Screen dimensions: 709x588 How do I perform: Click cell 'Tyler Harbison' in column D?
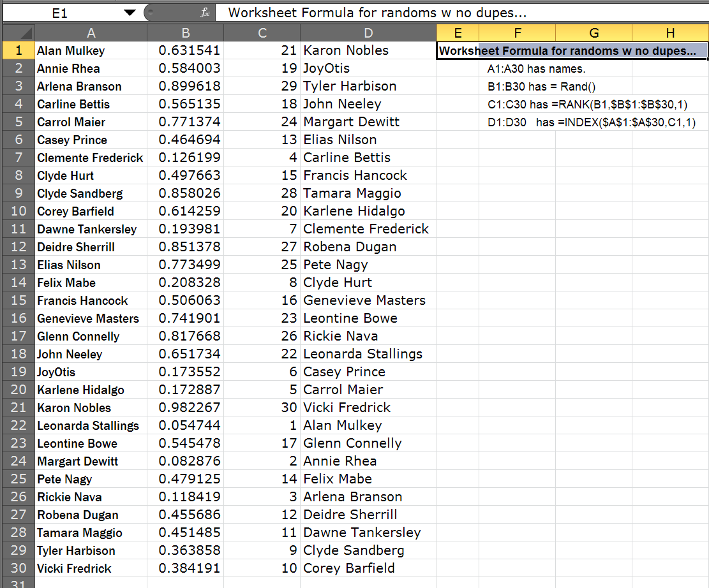368,86
